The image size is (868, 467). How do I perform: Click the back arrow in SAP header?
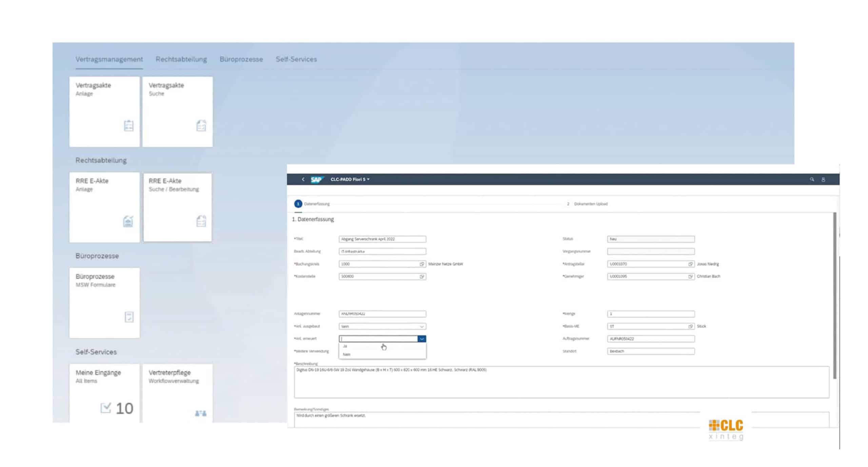click(303, 179)
